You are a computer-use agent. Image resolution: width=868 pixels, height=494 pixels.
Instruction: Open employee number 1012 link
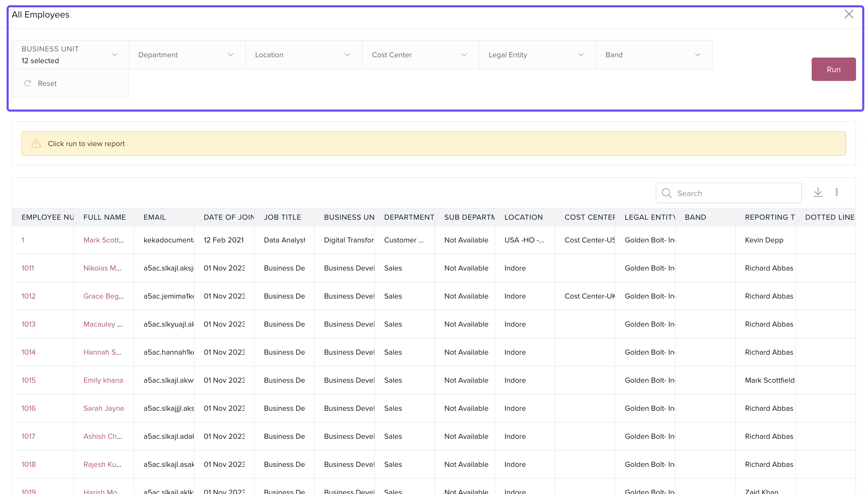[x=28, y=296]
